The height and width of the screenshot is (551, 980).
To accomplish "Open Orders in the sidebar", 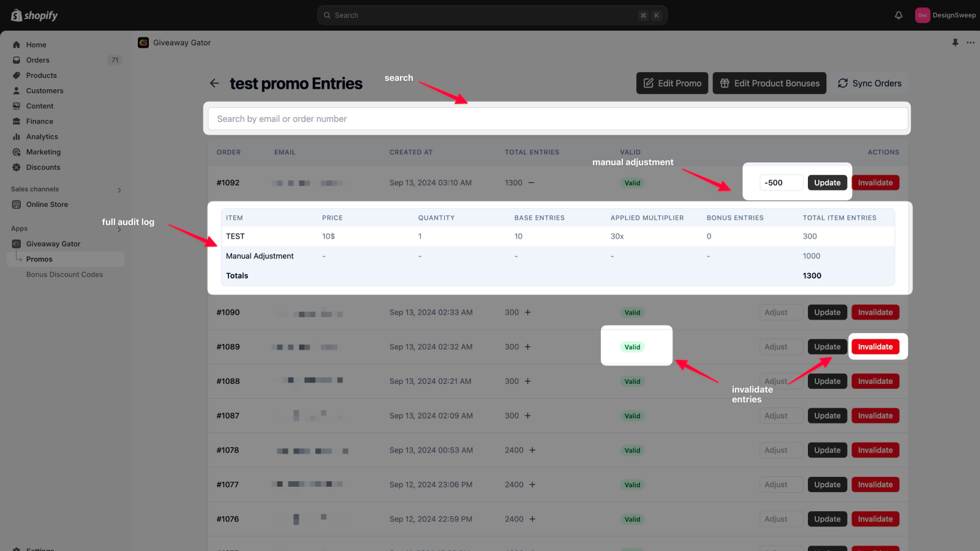I will (x=38, y=60).
